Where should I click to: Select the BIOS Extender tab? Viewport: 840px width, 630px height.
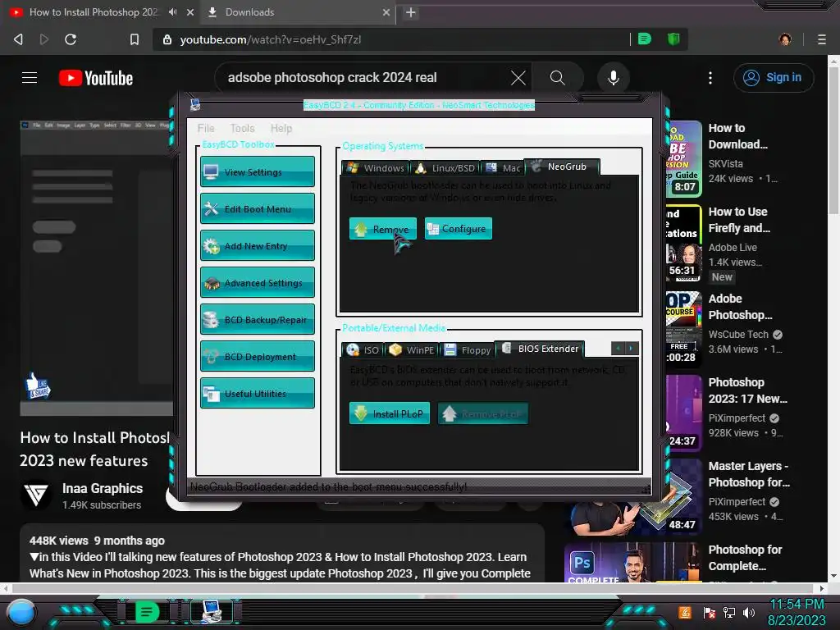coord(540,349)
